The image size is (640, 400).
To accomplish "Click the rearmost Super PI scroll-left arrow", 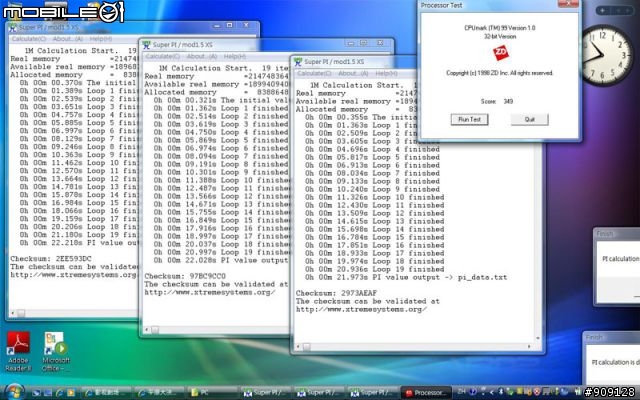I will click(13, 313).
